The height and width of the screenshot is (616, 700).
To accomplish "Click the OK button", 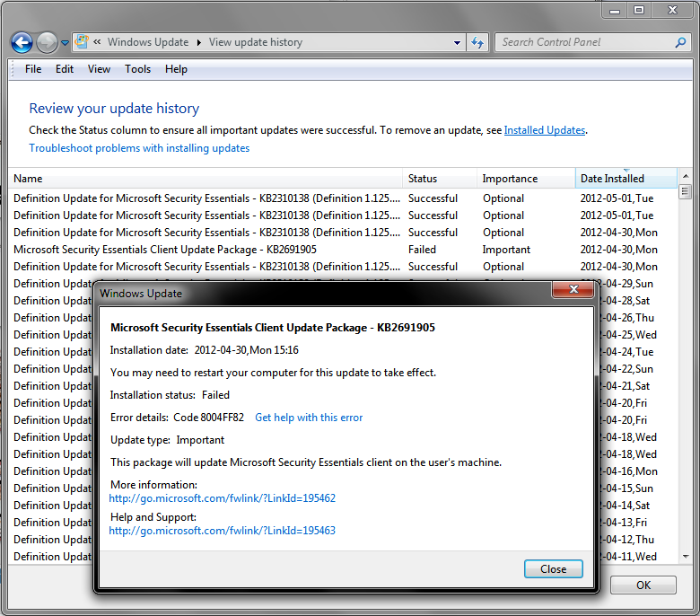I will [x=643, y=585].
